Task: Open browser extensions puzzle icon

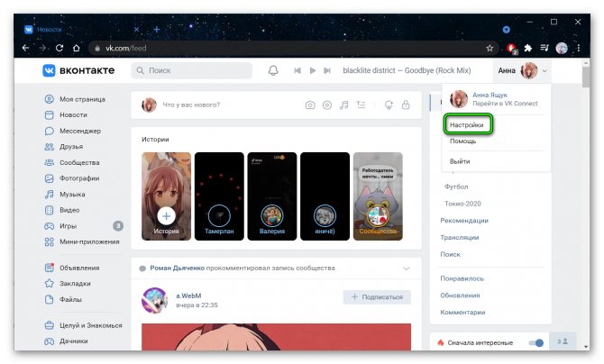Action: [527, 48]
